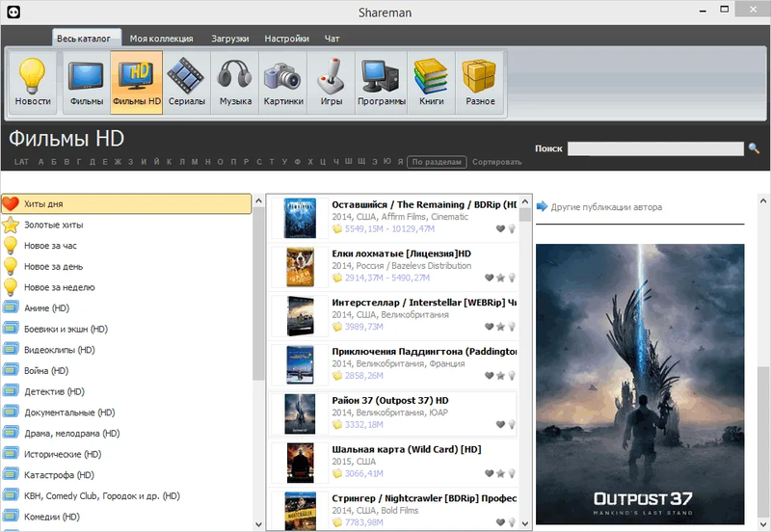Click the Сортировать sort option
Image resolution: width=771 pixels, height=532 pixels.
pyautogui.click(x=496, y=162)
